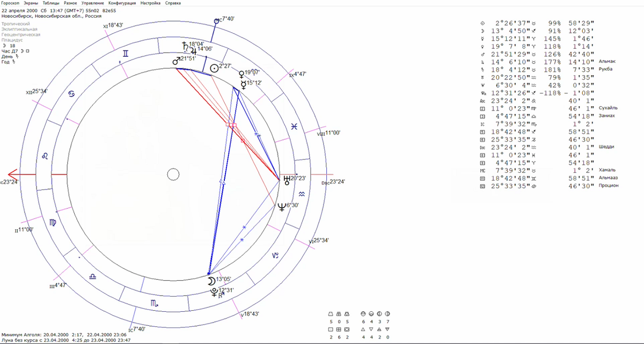Click the small circle at chart center
The height and width of the screenshot is (344, 644).
[173, 174]
